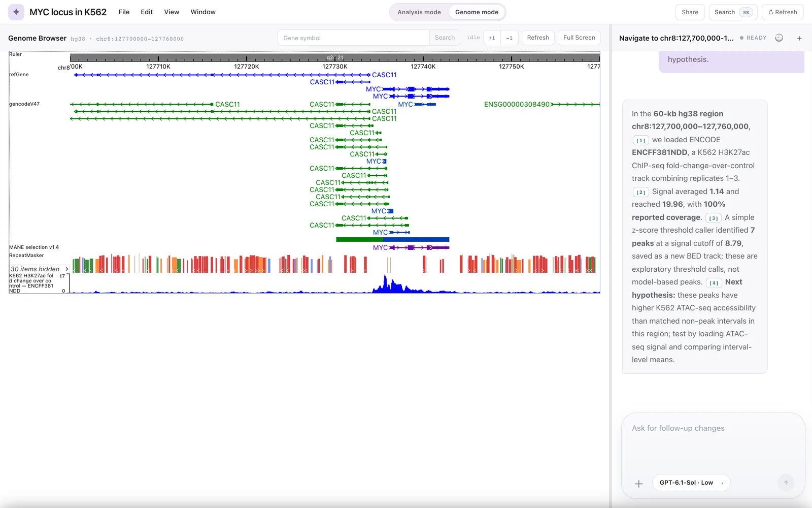Switch to Genome mode
The width and height of the screenshot is (812, 508).
(477, 12)
